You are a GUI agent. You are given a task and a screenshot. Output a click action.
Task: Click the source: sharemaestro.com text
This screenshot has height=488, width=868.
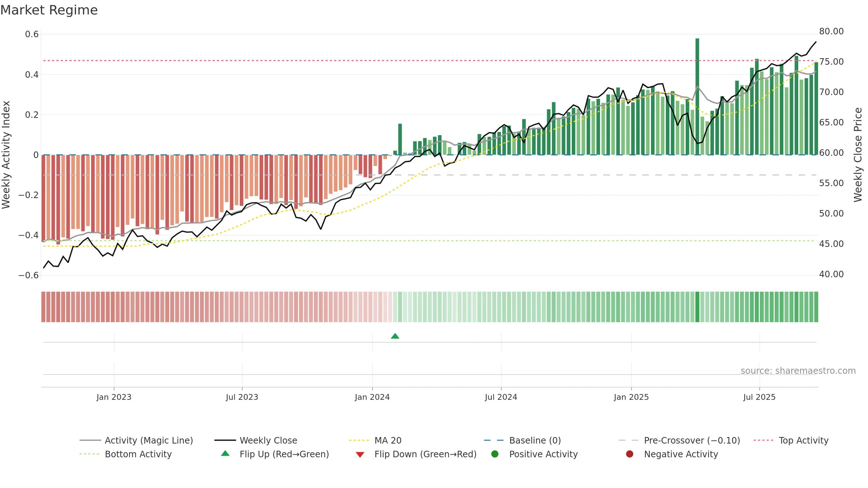tap(798, 371)
